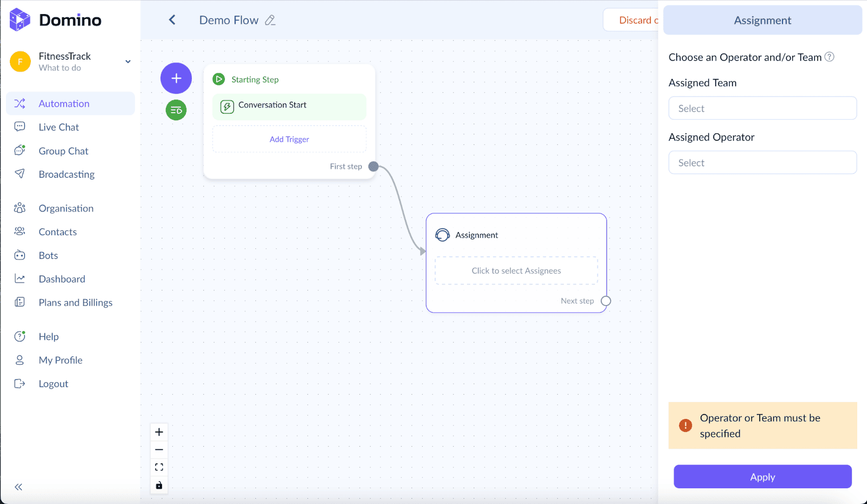867x504 pixels.
Task: Open the Assigned Operator select dropdown
Action: click(x=762, y=163)
